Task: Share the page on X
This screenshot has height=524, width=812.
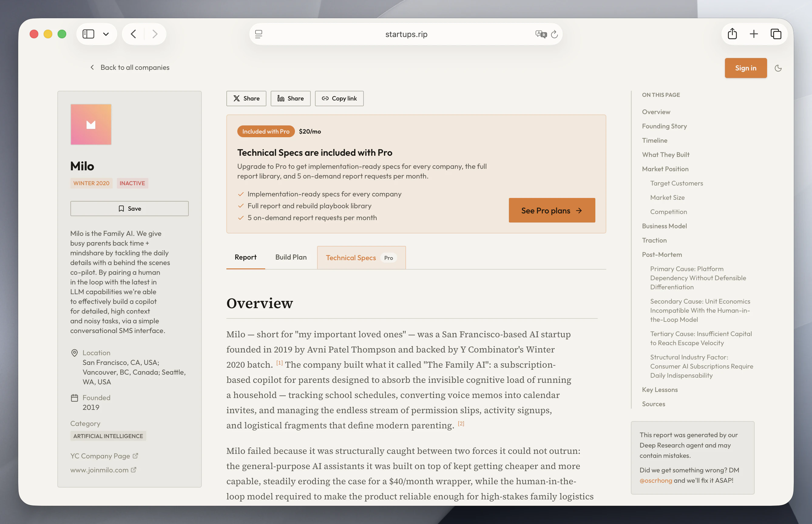Action: 246,98
